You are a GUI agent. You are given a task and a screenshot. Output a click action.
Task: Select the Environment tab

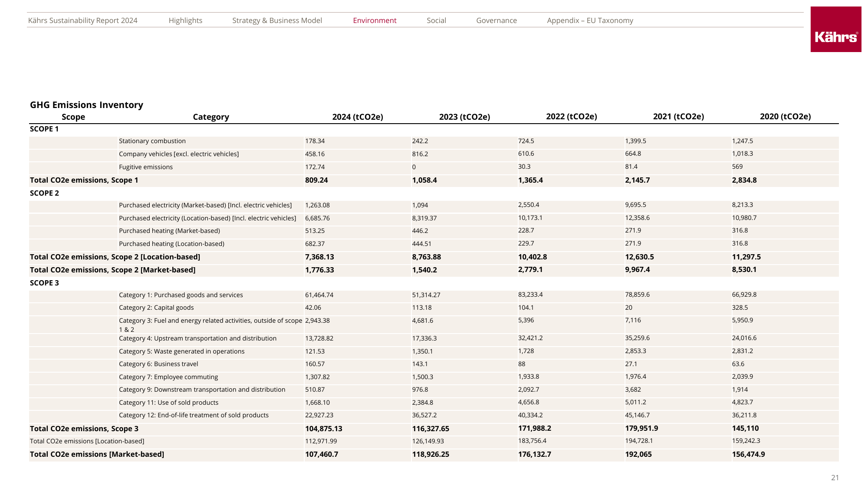tap(375, 20)
